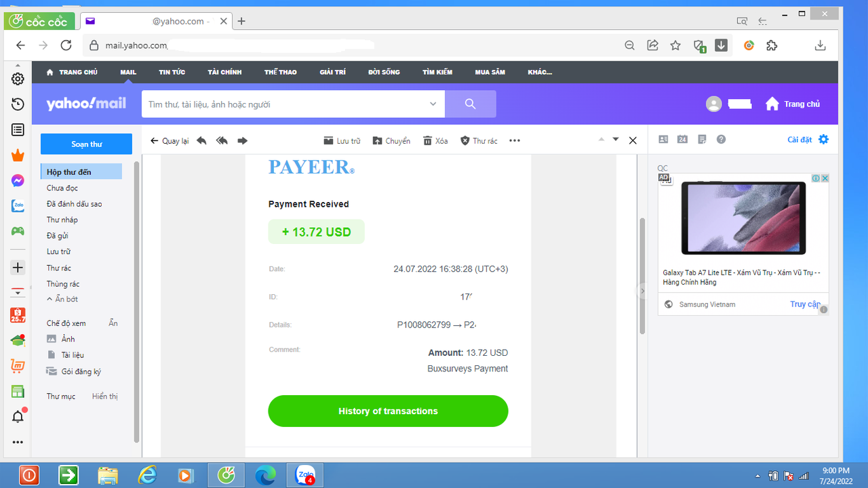The width and height of the screenshot is (868, 488).
Task: Collapse the right side panel arrow
Action: pyautogui.click(x=643, y=290)
